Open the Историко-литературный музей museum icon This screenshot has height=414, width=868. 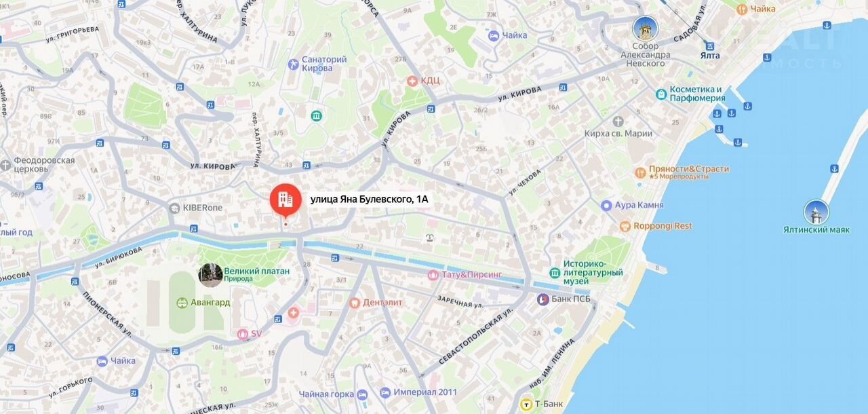(555, 273)
